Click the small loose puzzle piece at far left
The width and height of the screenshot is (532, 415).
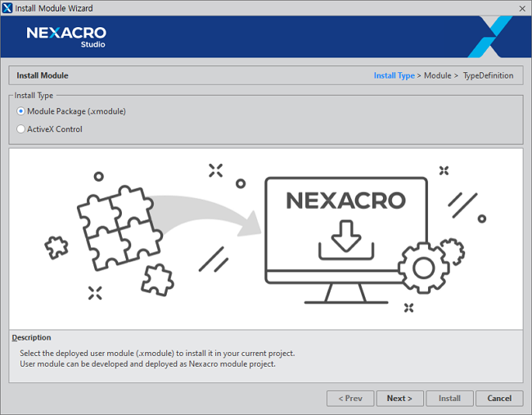tap(56, 246)
